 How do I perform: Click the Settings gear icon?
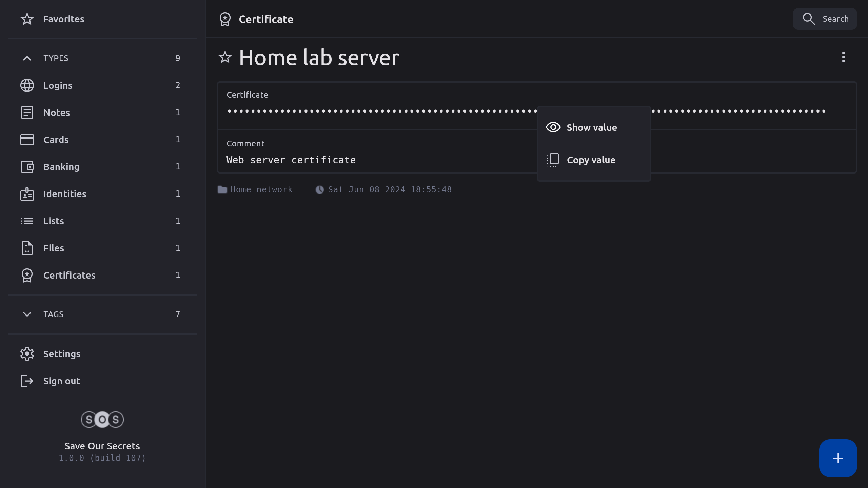point(27,354)
